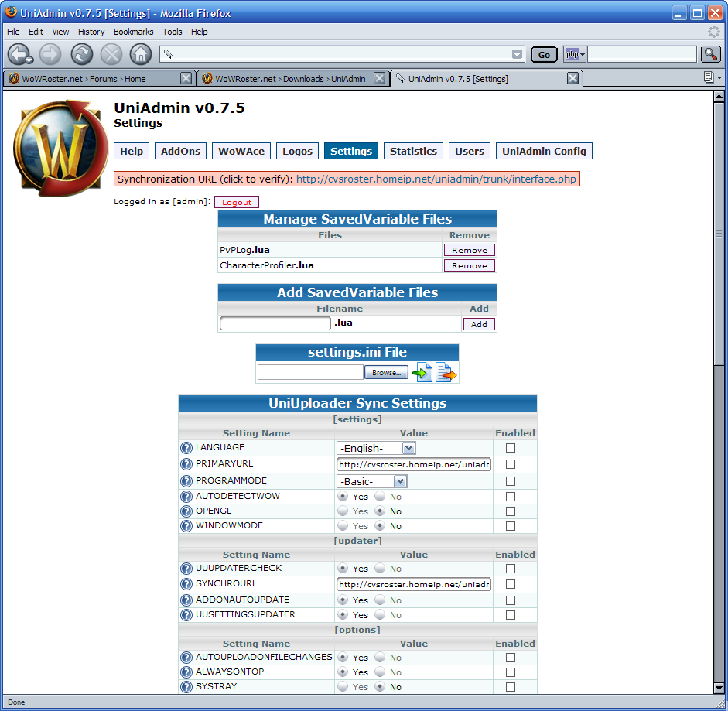This screenshot has width=728, height=711.
Task: Enable the PRIMARYURL setting checkbox
Action: coord(511,464)
